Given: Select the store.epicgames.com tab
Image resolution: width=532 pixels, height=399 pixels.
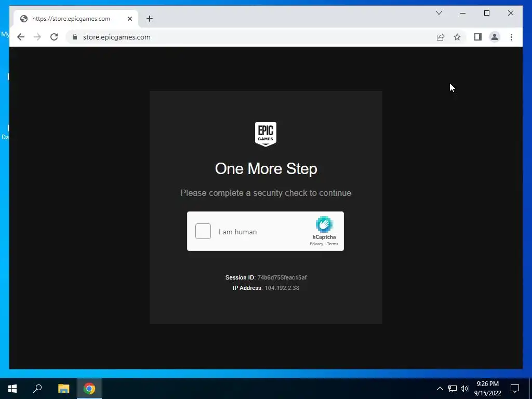Looking at the screenshot, I should pyautogui.click(x=76, y=19).
